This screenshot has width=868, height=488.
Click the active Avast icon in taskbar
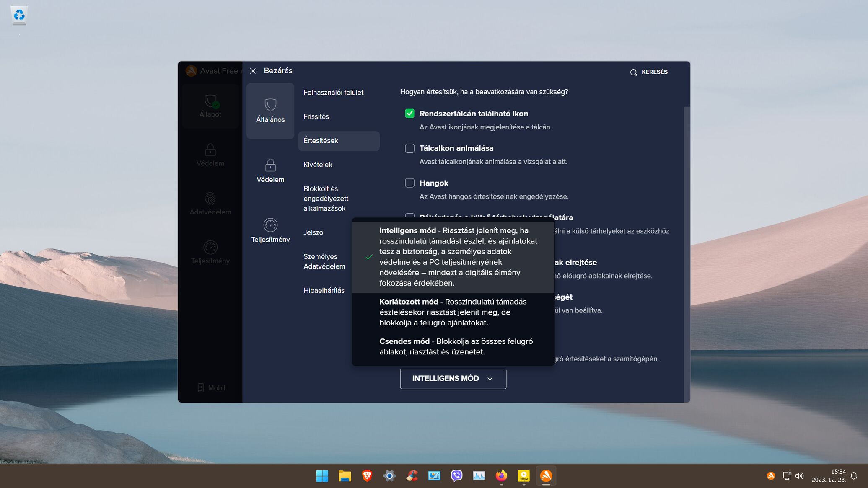[x=546, y=476]
